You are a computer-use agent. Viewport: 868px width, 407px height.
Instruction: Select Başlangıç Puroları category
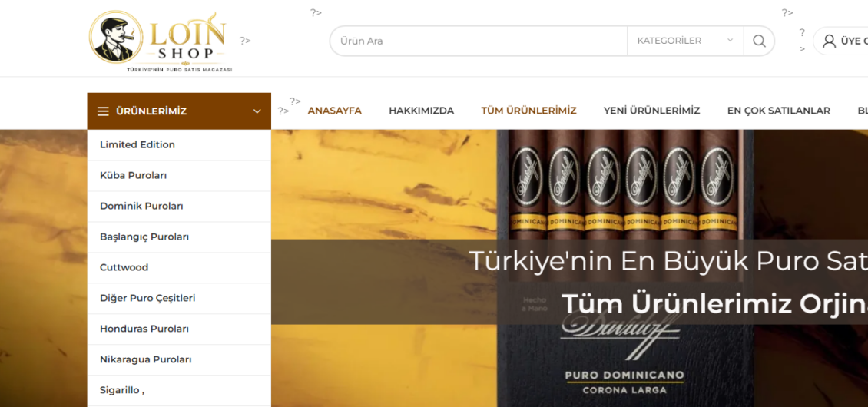tap(179, 237)
